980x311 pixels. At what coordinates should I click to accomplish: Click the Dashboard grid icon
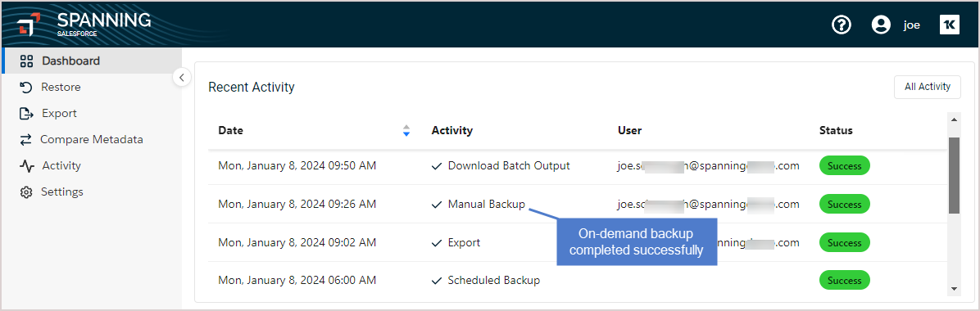[x=26, y=61]
